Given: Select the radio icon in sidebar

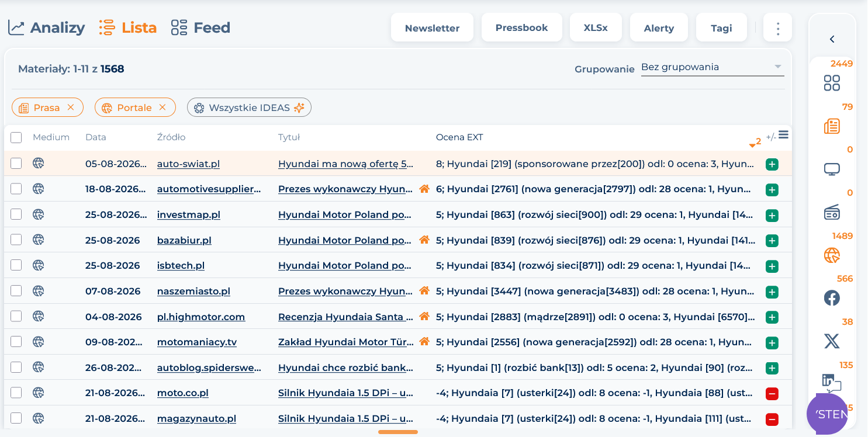Looking at the screenshot, I should click(832, 213).
